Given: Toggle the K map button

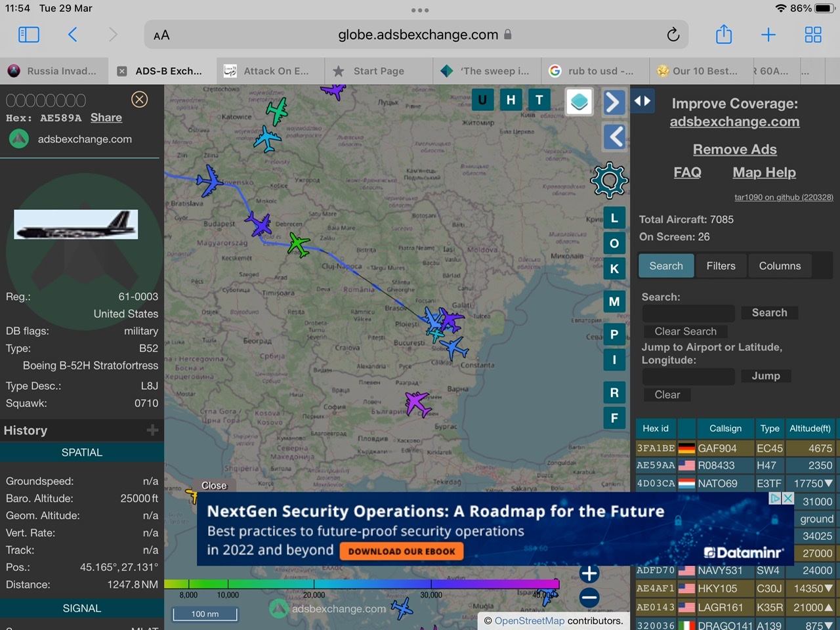Looking at the screenshot, I should 614,268.
